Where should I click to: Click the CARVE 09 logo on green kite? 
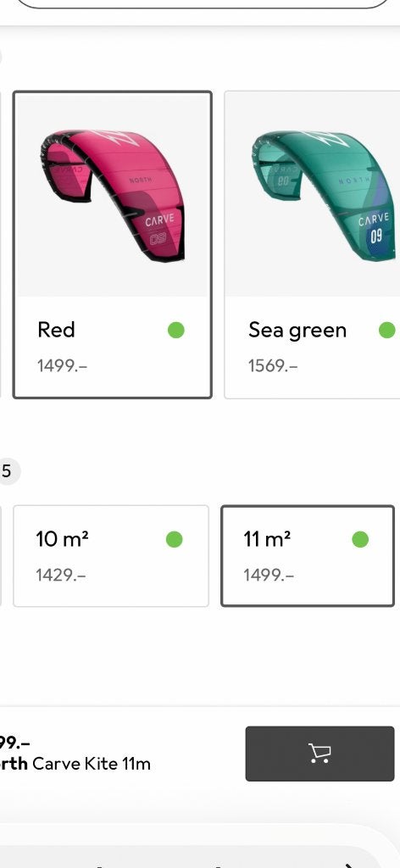(374, 228)
